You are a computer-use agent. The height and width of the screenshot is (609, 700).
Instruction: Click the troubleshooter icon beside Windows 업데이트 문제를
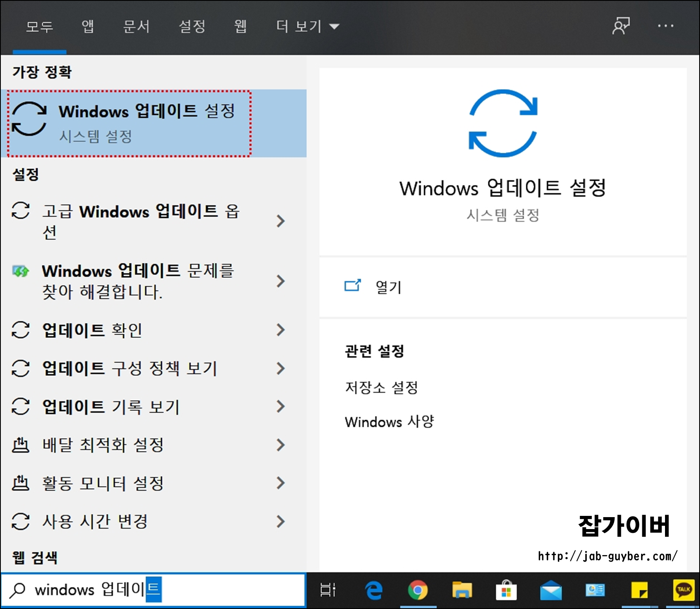21,271
